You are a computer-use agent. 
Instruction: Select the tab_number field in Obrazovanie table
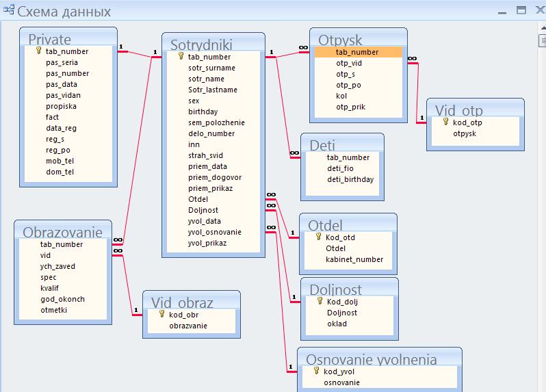pos(63,244)
